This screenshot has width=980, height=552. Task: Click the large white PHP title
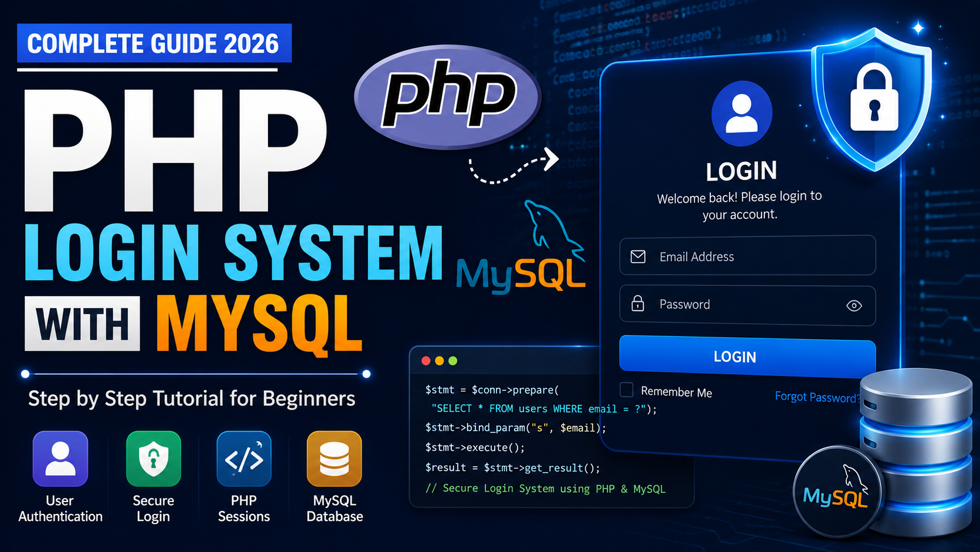(x=175, y=150)
